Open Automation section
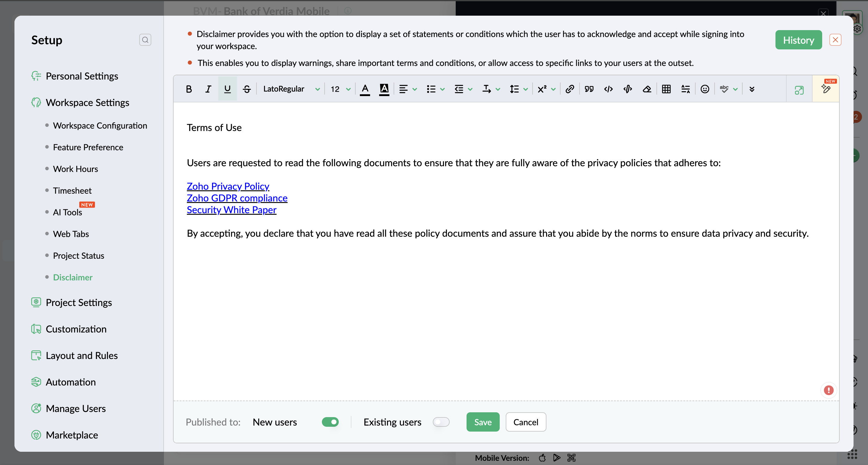The height and width of the screenshot is (465, 868). (x=71, y=382)
